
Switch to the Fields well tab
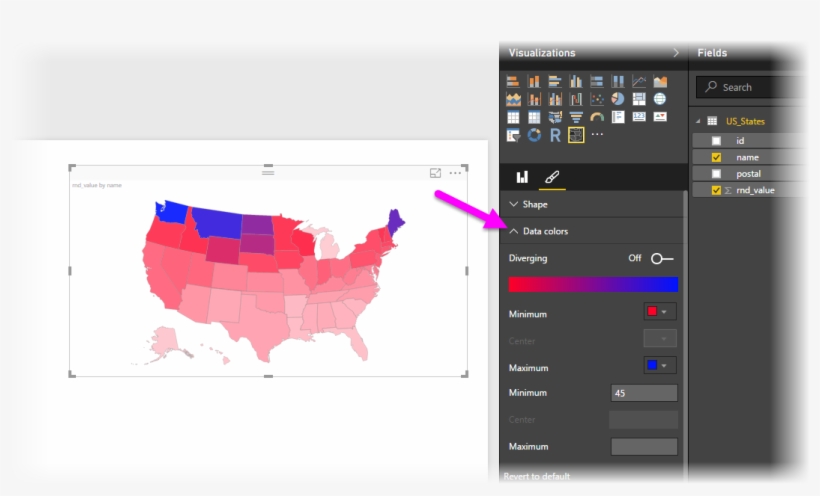click(522, 177)
